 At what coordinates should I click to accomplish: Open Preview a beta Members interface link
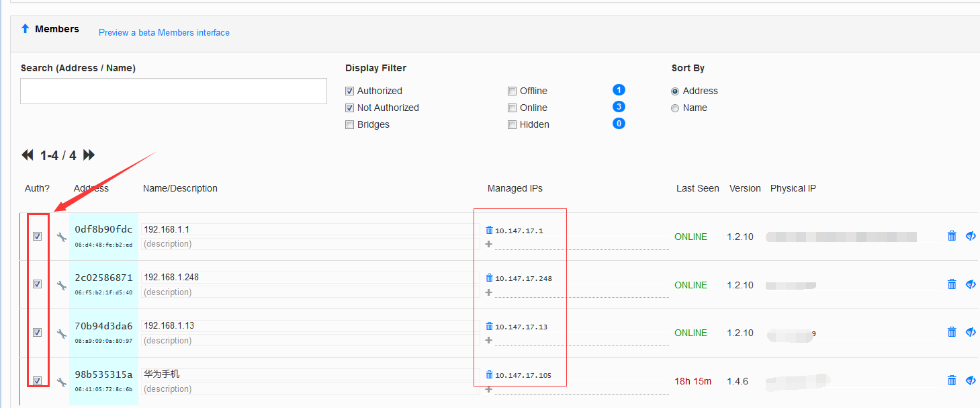click(x=164, y=32)
